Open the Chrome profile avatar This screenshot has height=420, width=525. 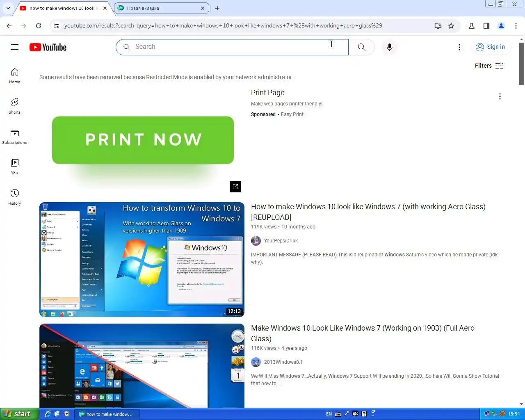tap(501, 25)
